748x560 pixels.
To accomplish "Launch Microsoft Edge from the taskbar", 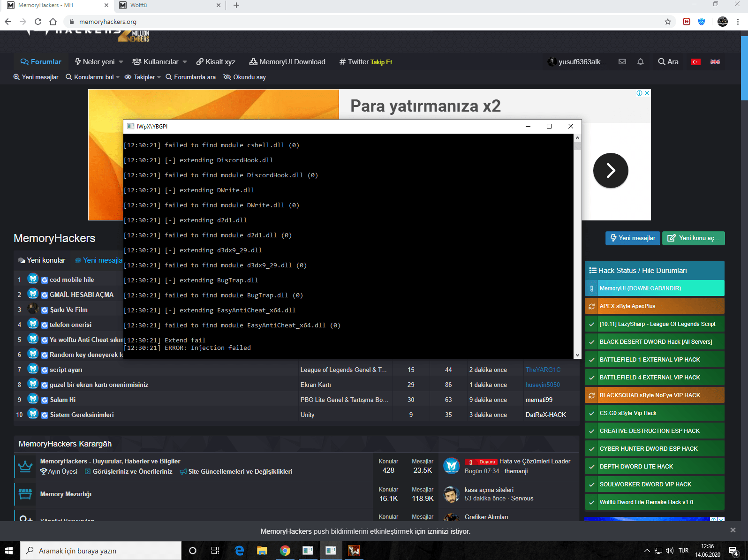I will [239, 551].
